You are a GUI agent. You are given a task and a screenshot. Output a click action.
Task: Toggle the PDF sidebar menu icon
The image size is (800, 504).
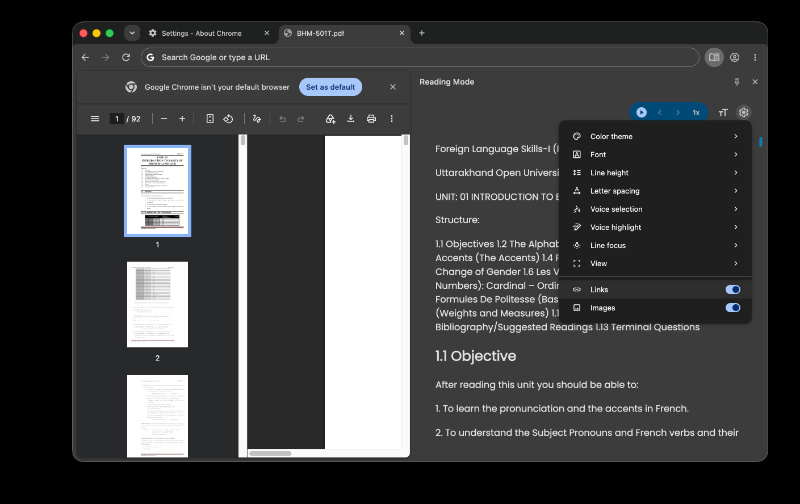(95, 119)
